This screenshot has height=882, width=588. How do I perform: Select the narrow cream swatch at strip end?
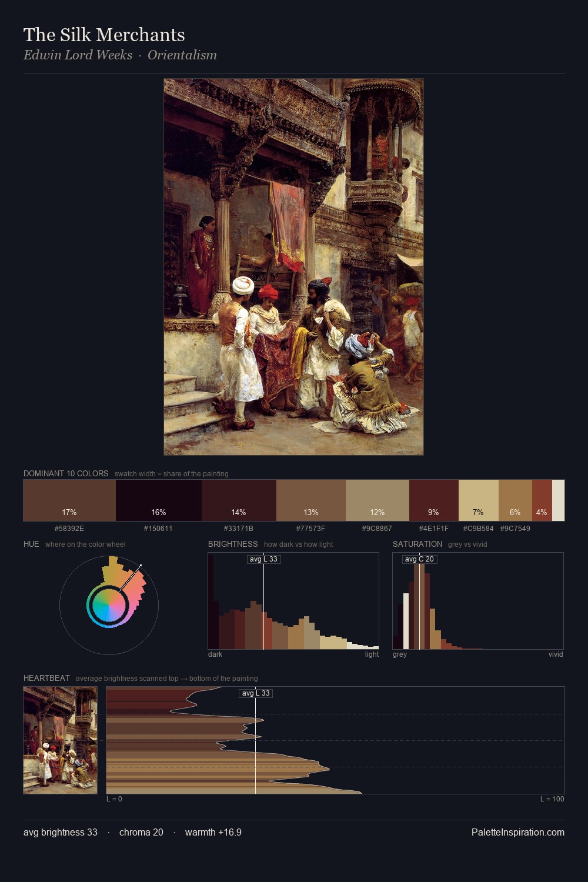pyautogui.click(x=558, y=500)
